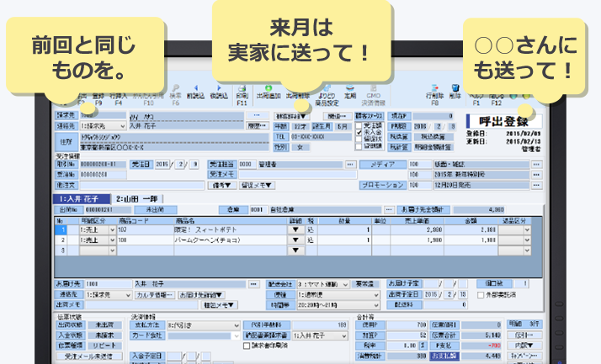
Task: Open よりどり商品設定 from the toolbar
Action: coord(327,96)
